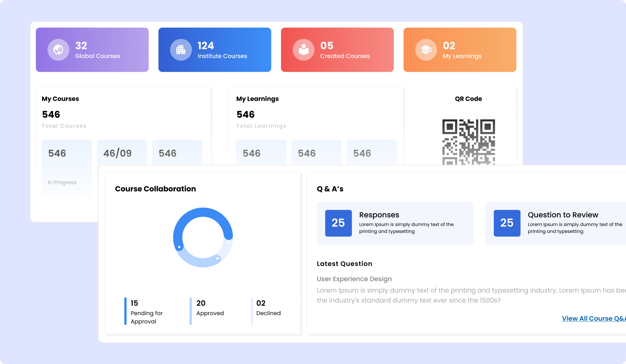
Task: Open View All Course Q&A link
Action: click(x=594, y=318)
